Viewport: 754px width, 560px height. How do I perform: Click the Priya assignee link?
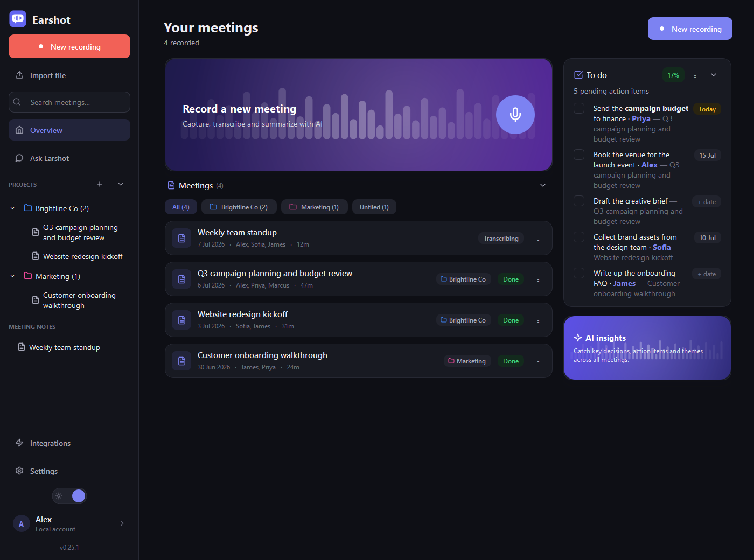(x=641, y=118)
